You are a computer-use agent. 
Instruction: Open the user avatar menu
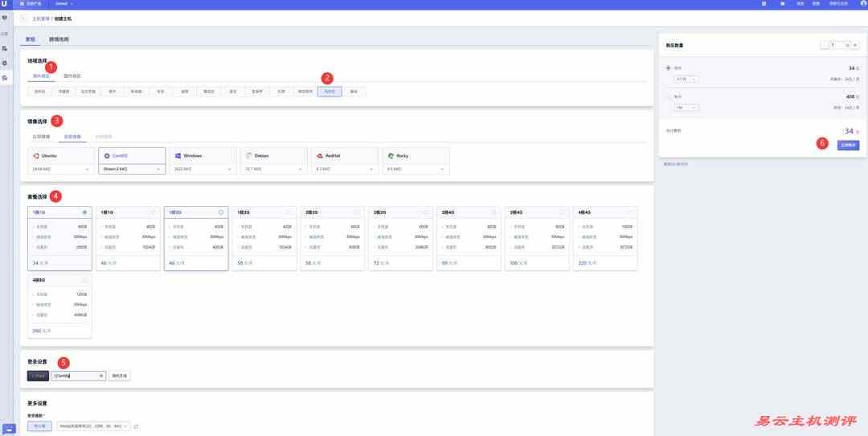863,4
